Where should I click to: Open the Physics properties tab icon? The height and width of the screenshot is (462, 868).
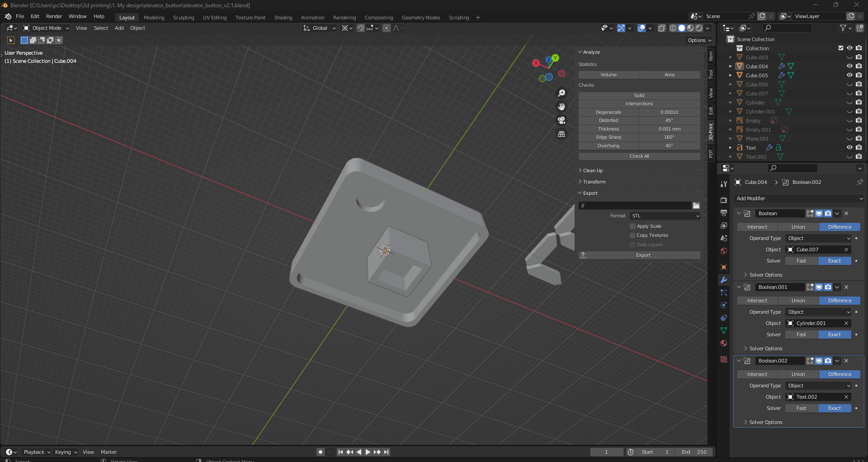tap(724, 305)
